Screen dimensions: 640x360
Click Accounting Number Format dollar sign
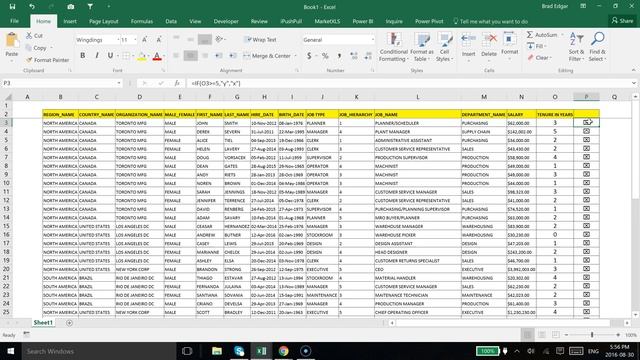pos(309,56)
